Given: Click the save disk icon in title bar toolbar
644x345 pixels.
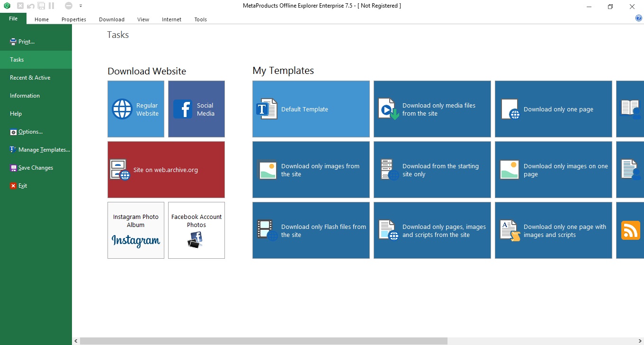Looking at the screenshot, I should tap(41, 6).
